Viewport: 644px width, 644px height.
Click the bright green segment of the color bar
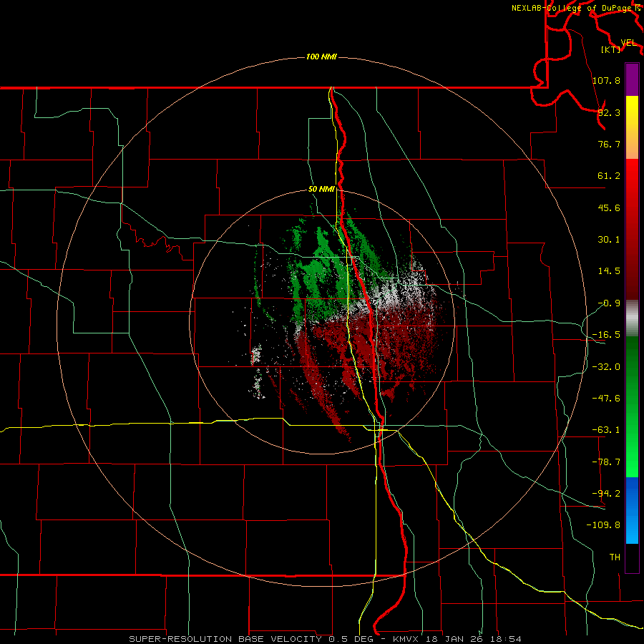(x=632, y=406)
